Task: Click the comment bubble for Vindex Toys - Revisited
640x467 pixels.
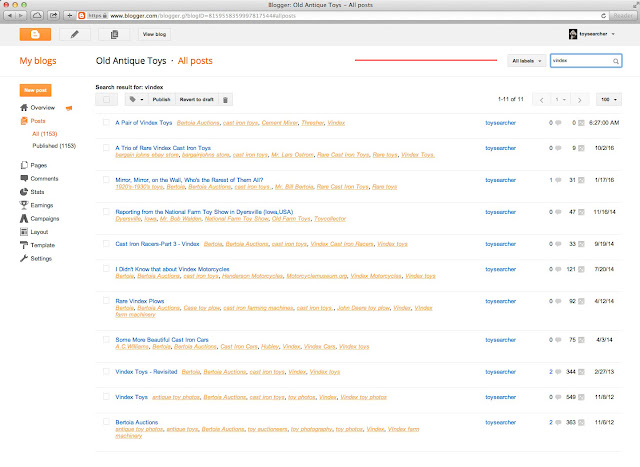Action: pos(558,372)
